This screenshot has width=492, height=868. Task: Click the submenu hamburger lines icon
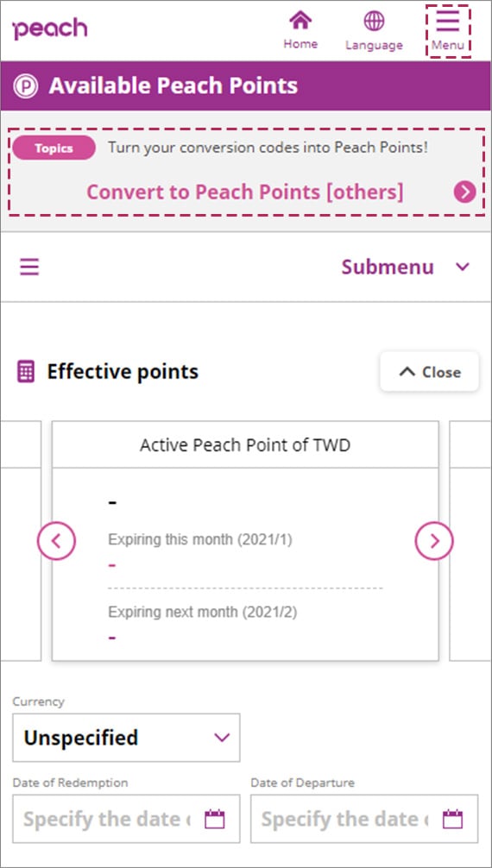click(x=29, y=267)
